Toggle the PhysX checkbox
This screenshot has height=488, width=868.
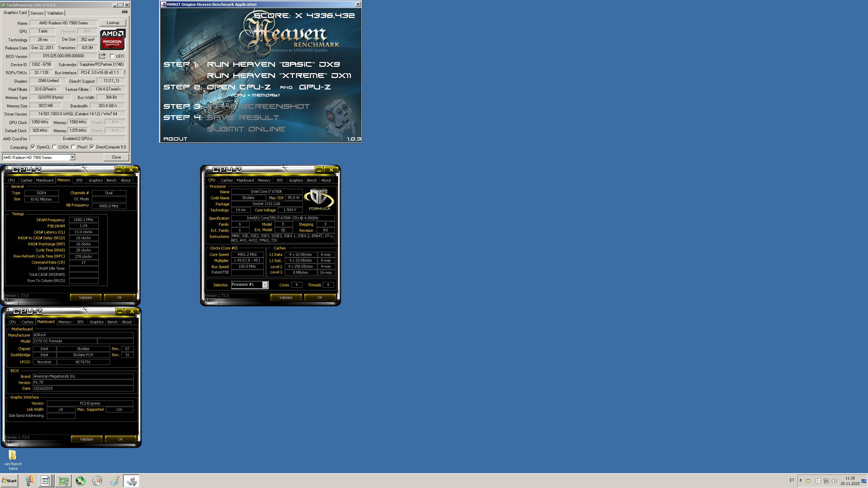[x=73, y=147]
